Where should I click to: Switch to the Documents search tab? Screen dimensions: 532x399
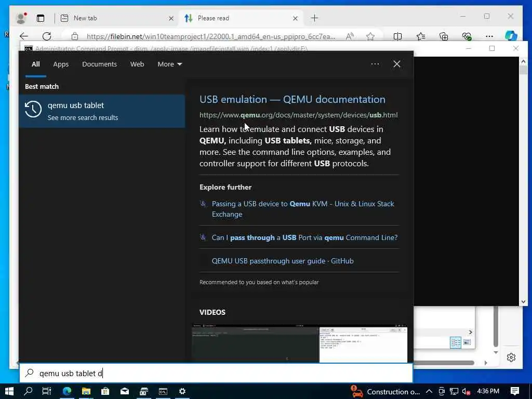point(99,64)
